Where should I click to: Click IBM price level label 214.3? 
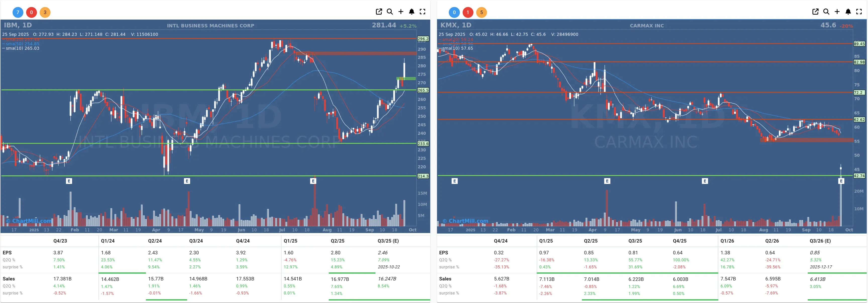pyautogui.click(x=423, y=176)
